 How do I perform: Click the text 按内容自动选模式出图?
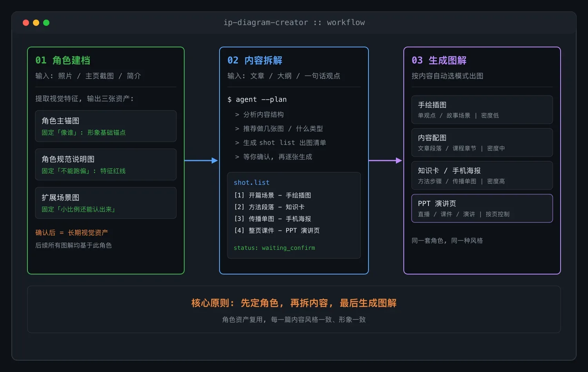pyautogui.click(x=447, y=76)
